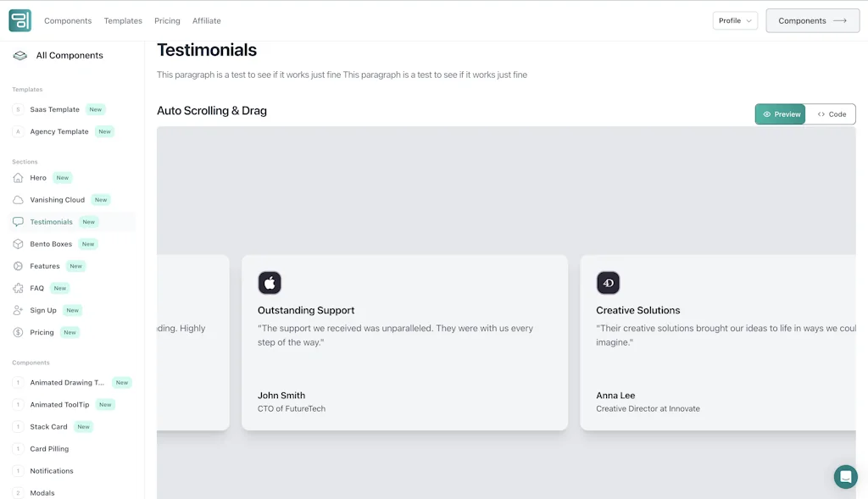Viewport: 868px width, 499px height.
Task: Click the site logo icon
Action: [x=20, y=20]
